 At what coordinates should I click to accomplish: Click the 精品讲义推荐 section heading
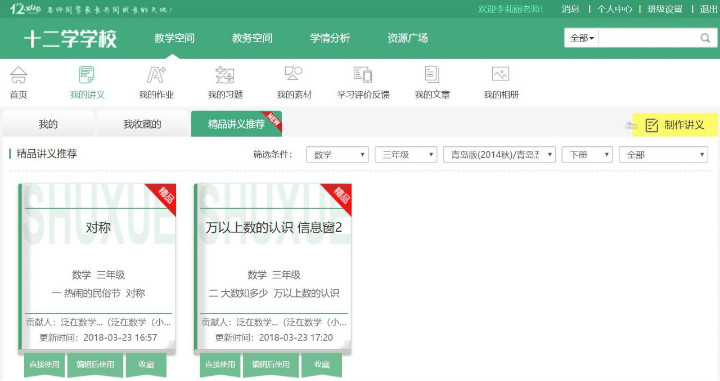coord(46,153)
